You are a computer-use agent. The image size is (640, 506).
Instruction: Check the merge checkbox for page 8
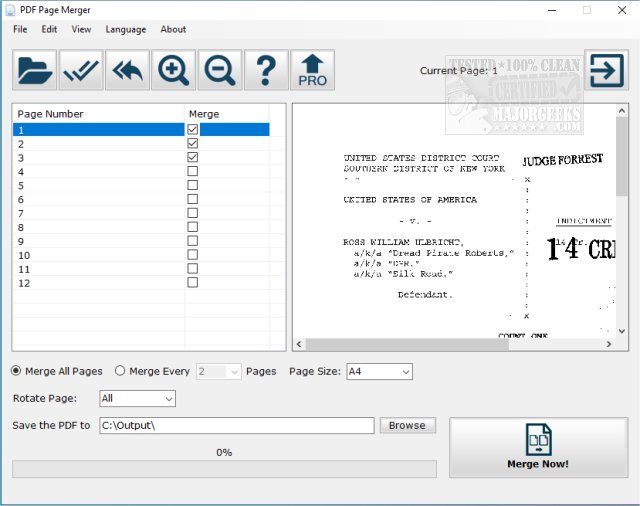[x=193, y=227]
